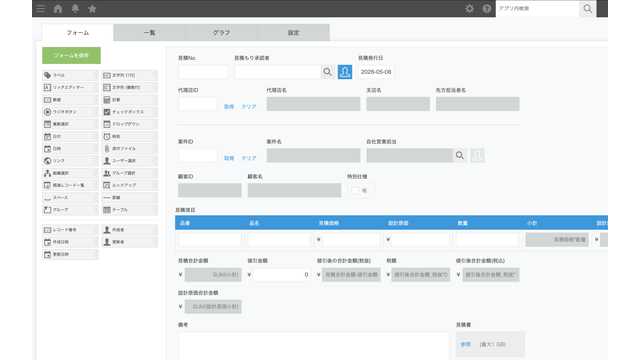Pick the 作成日時 field

click(x=70, y=242)
